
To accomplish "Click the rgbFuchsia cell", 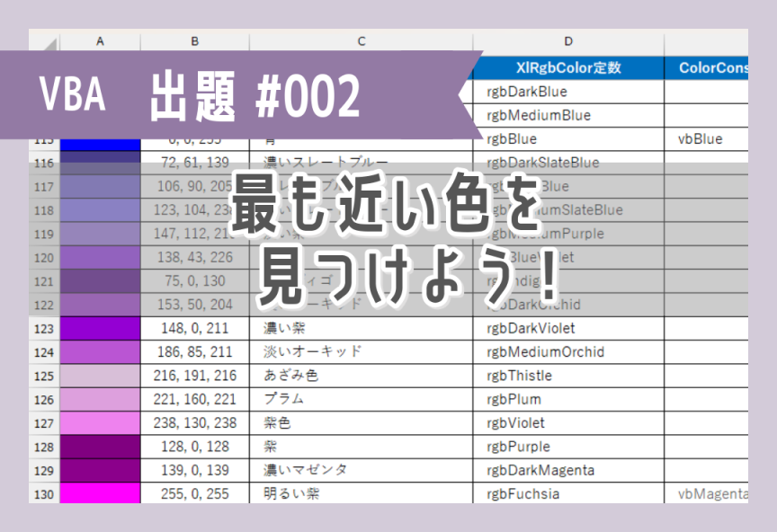I will 568,493.
